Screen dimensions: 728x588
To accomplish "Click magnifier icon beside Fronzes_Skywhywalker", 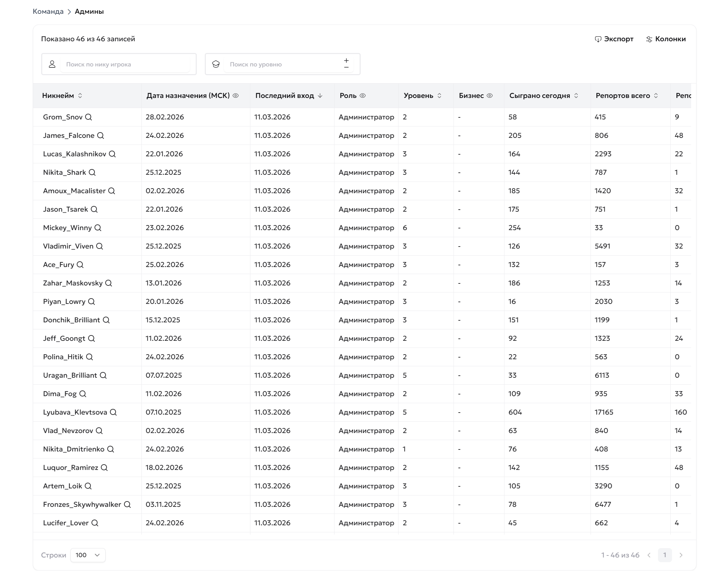I will (x=127, y=505).
